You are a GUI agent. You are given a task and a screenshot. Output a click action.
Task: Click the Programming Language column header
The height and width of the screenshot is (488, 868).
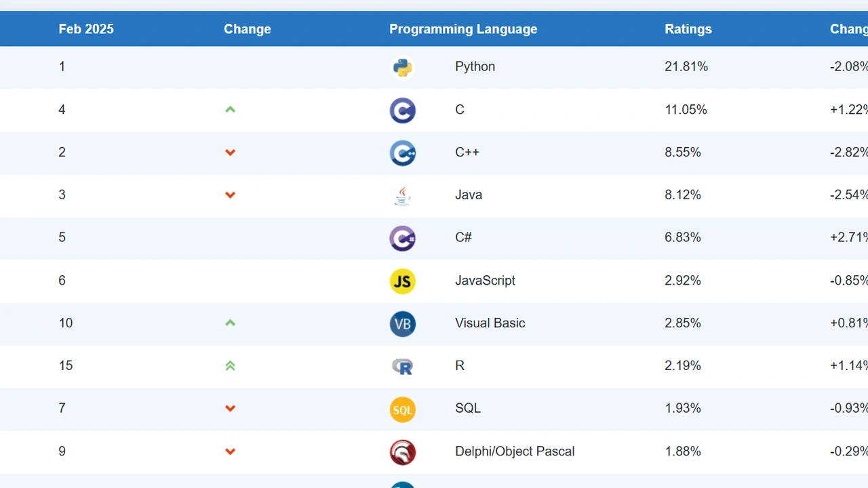click(x=462, y=29)
